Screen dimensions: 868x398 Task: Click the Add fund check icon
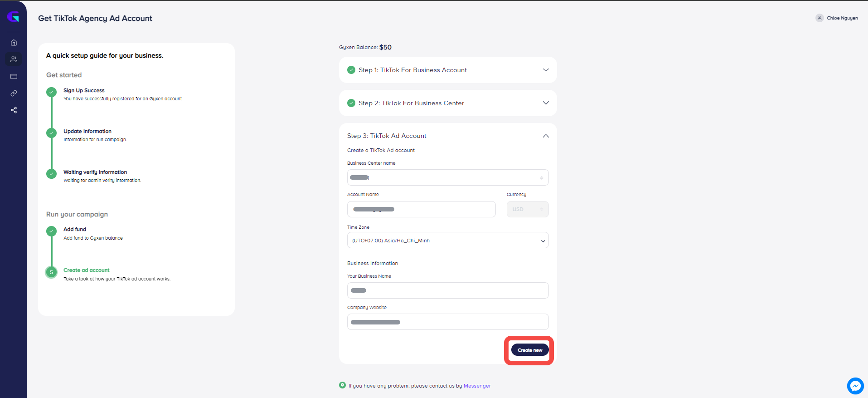[52, 231]
